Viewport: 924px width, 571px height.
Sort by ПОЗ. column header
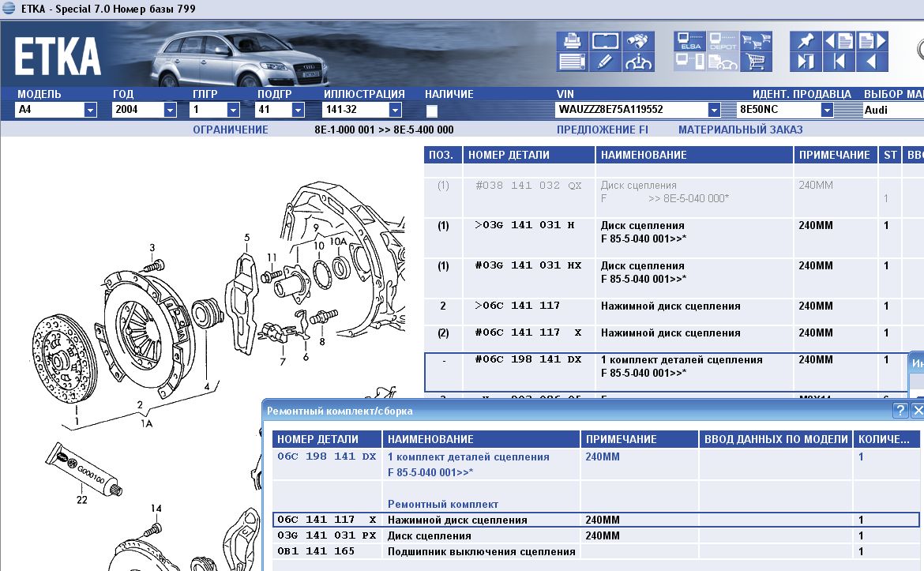tap(442, 155)
